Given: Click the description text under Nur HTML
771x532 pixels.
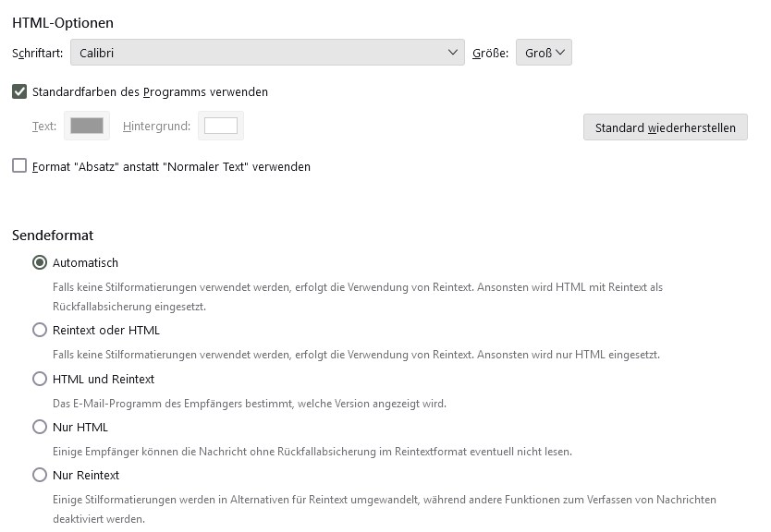Looking at the screenshot, I should pyautogui.click(x=312, y=452).
